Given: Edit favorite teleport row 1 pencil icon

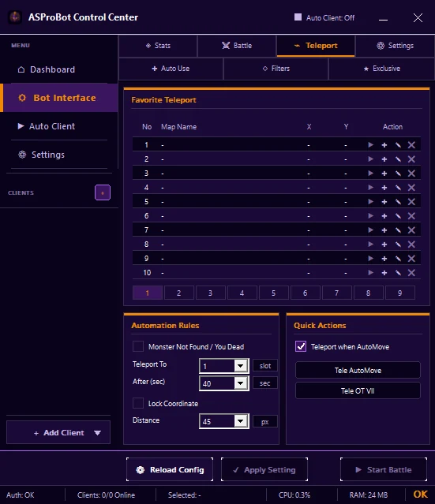Looking at the screenshot, I should tap(398, 145).
